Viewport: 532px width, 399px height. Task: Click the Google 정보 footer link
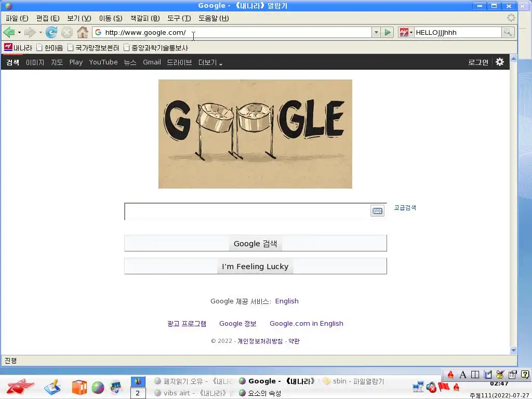tap(237, 324)
